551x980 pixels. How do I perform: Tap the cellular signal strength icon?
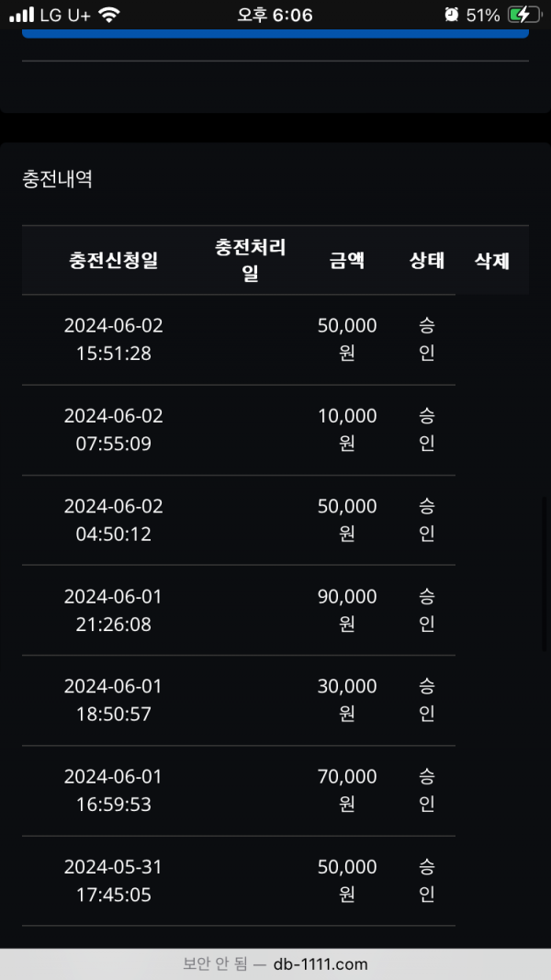tap(22, 15)
